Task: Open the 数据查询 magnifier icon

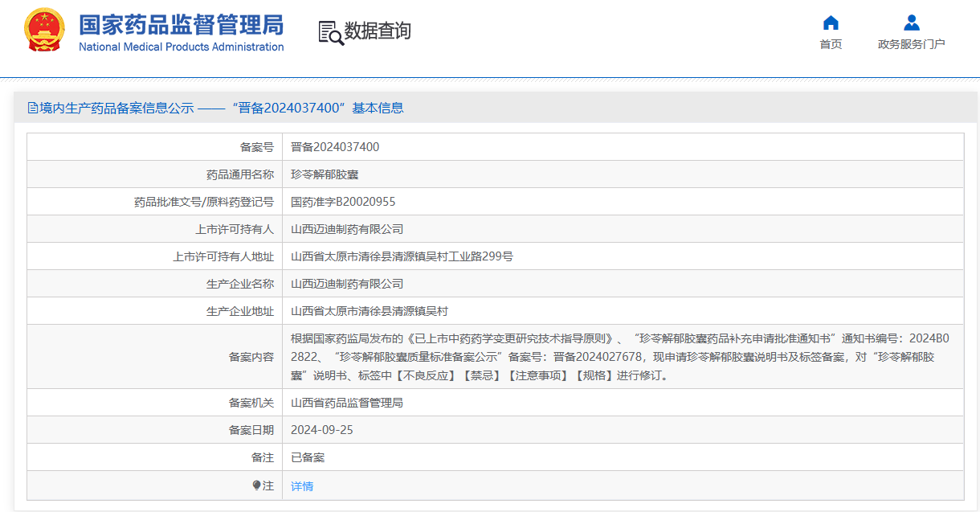Action: [331, 32]
